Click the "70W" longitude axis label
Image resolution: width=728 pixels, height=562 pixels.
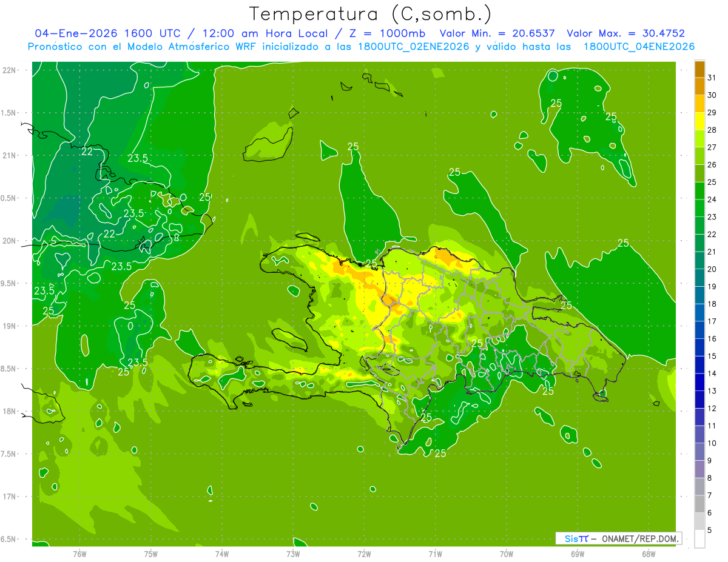pos(507,554)
